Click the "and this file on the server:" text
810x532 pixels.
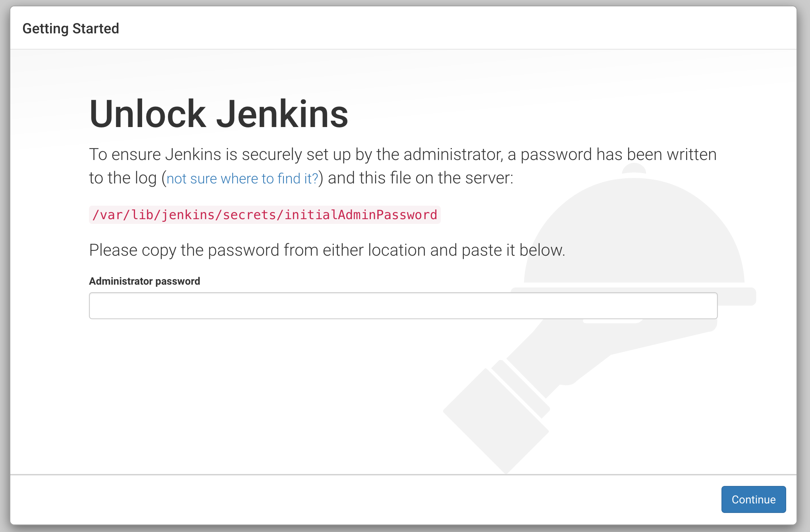420,178
